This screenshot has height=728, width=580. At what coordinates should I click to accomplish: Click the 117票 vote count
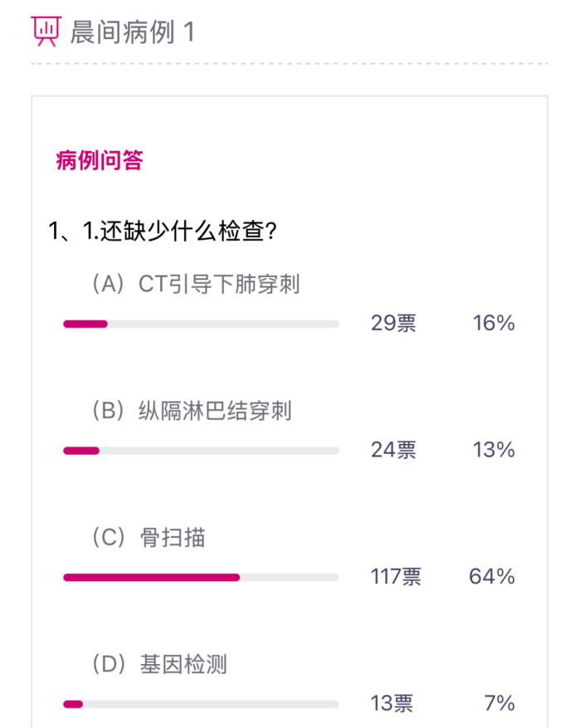(x=396, y=576)
